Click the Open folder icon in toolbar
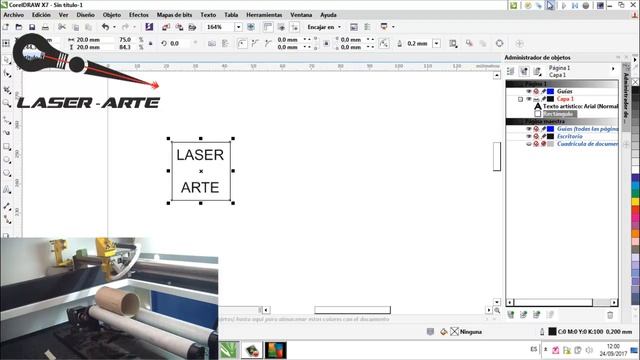This screenshot has height=360, width=640. [x=19, y=27]
